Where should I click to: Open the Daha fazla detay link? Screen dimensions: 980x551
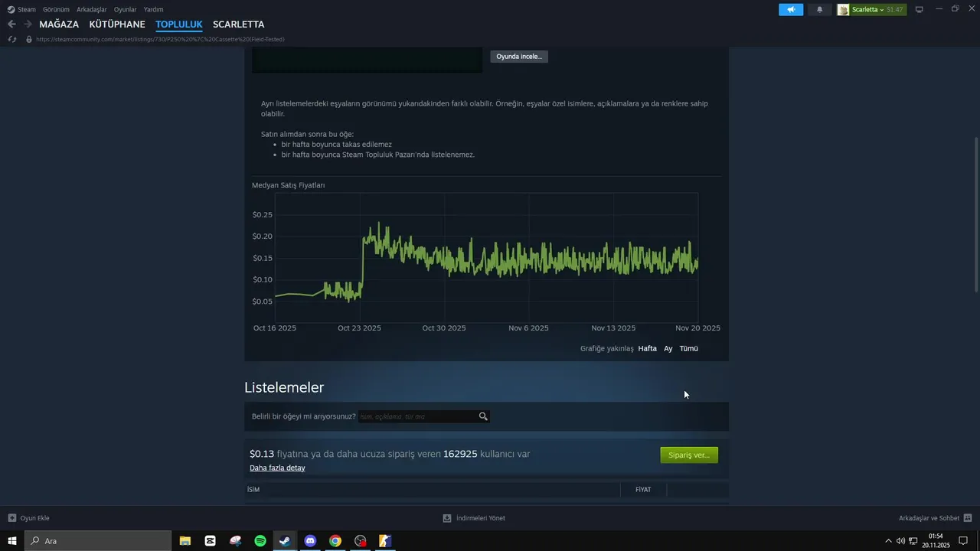tap(277, 468)
